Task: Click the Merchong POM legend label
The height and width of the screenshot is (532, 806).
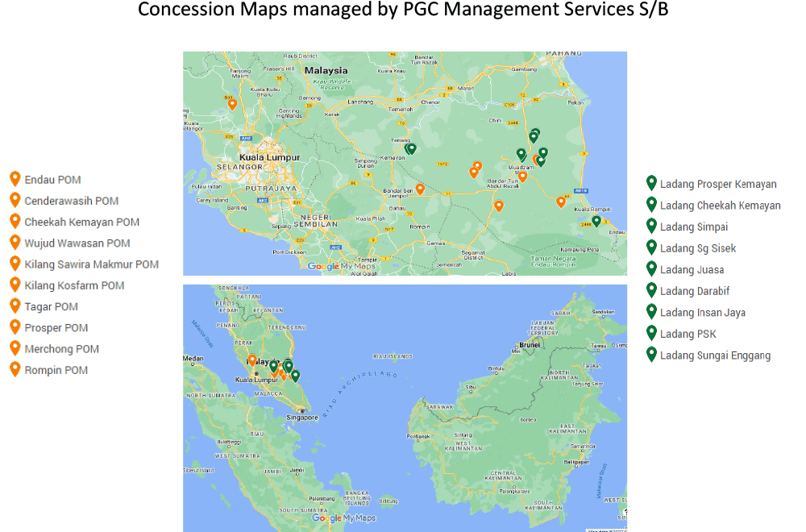Action: (62, 349)
